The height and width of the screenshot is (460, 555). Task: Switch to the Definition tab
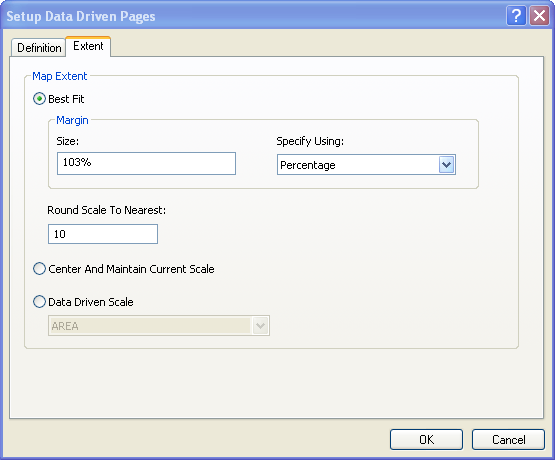39,47
